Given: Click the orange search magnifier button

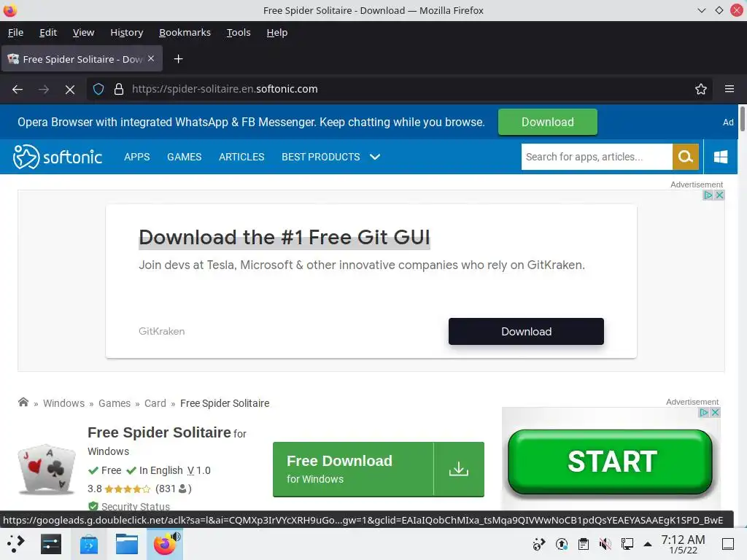Looking at the screenshot, I should click(686, 157).
